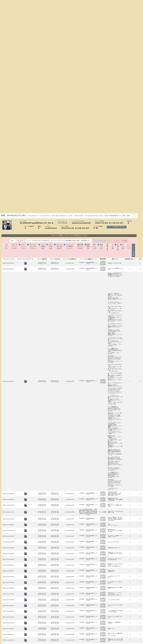Toggle the コメントされた動画のID column checkbox
This screenshot has height=644, width=143.
pos(55,245)
